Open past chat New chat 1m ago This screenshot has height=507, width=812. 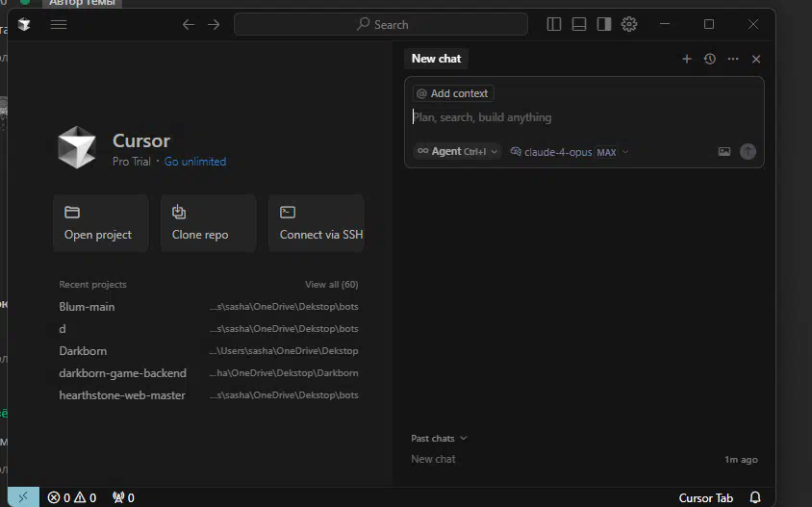(584, 459)
